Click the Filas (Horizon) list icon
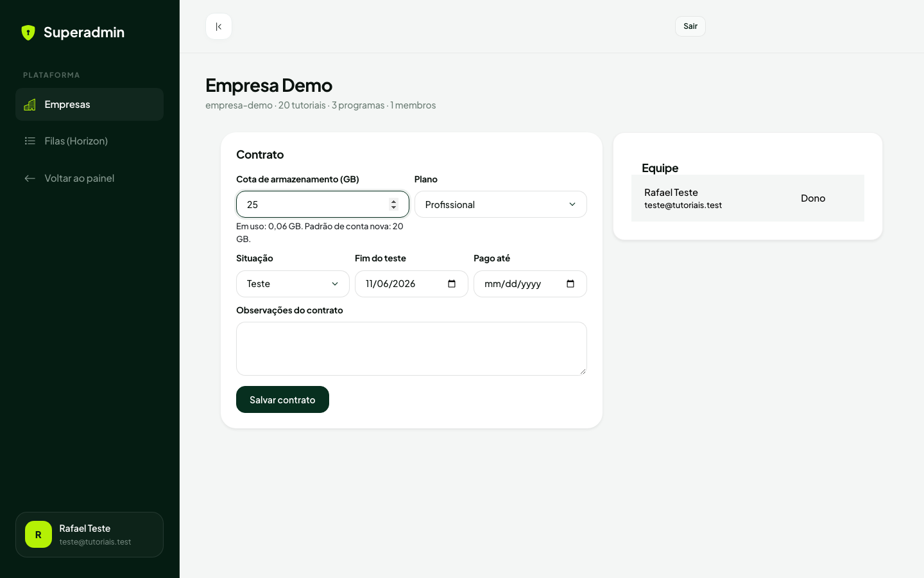 (30, 141)
